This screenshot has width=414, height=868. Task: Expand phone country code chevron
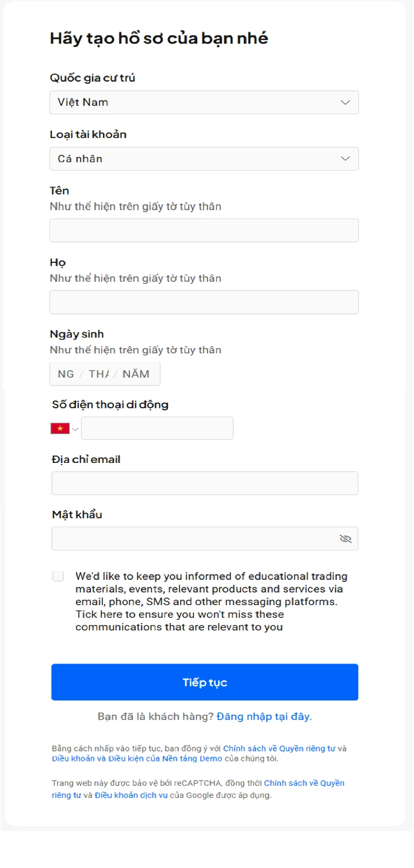click(75, 429)
